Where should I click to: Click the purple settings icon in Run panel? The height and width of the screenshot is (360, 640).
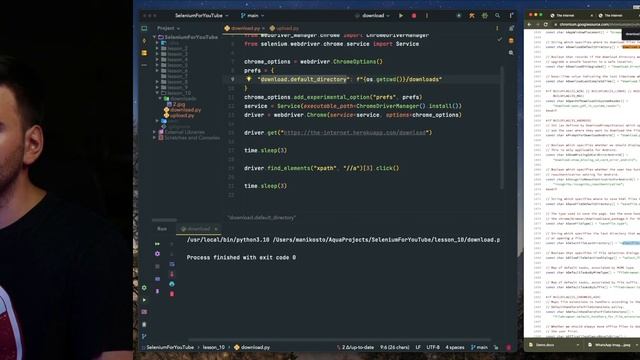click(158, 253)
